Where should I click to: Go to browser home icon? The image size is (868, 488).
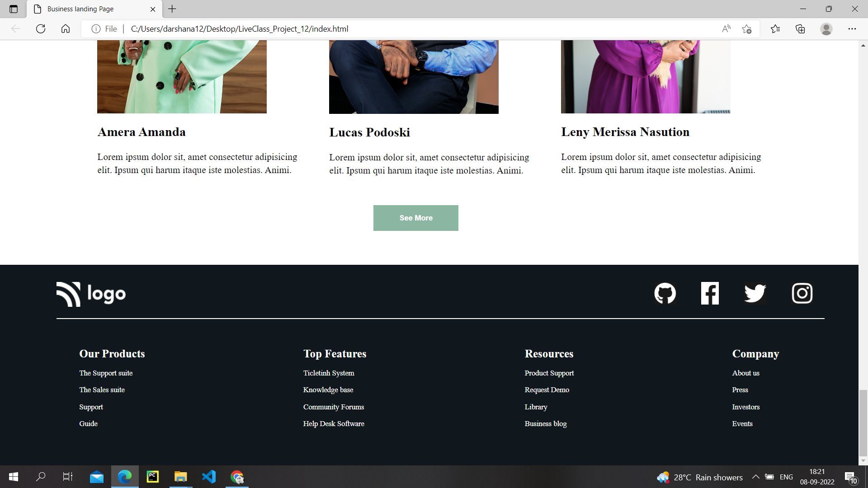click(66, 29)
